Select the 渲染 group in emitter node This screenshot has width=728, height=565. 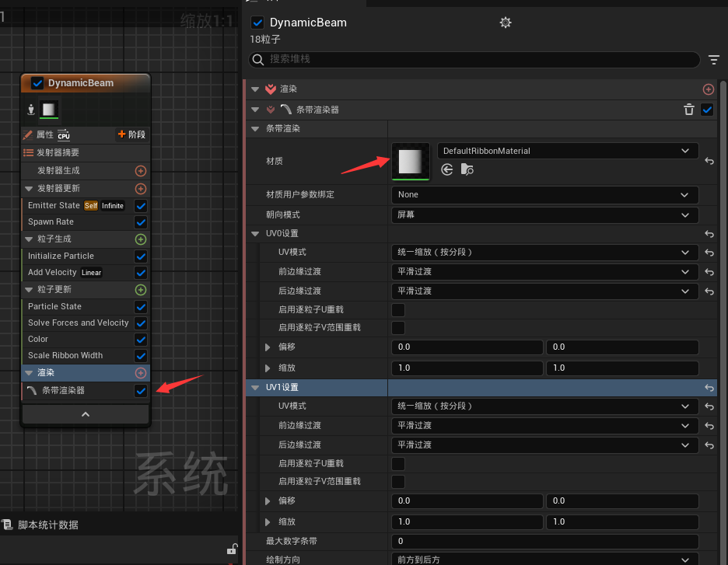click(86, 373)
